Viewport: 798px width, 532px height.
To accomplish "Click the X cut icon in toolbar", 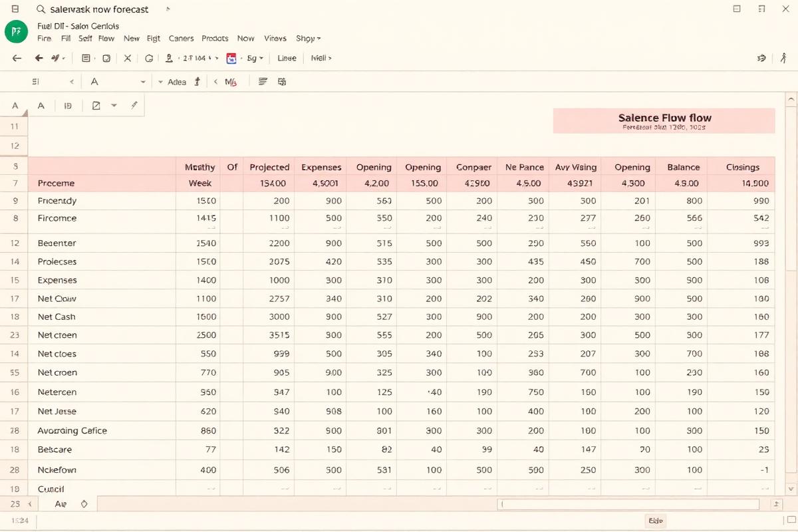I will coord(128,59).
